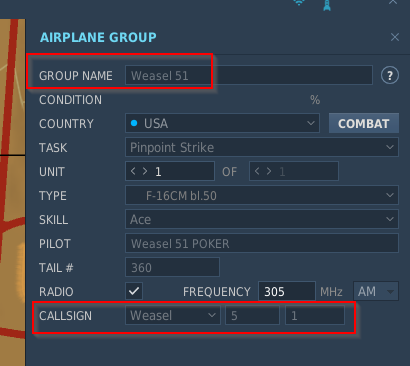Viewport: 410px width, 366px height.
Task: Click the rocket icon at top
Action: click(327, 5)
